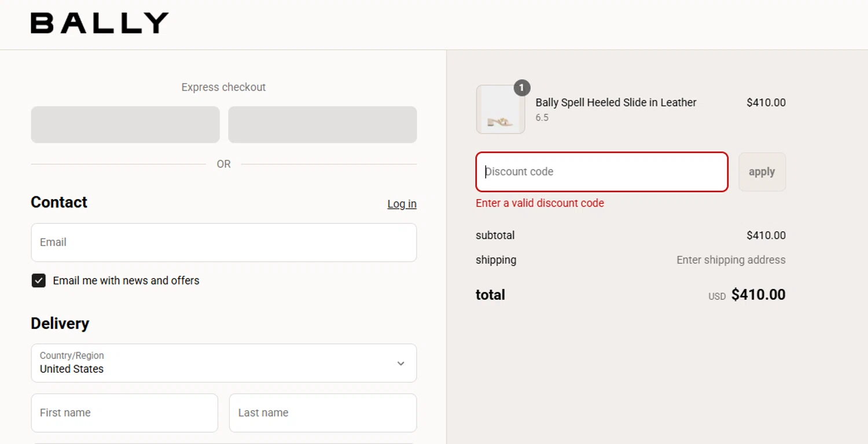Click the subtotal label

(x=495, y=236)
